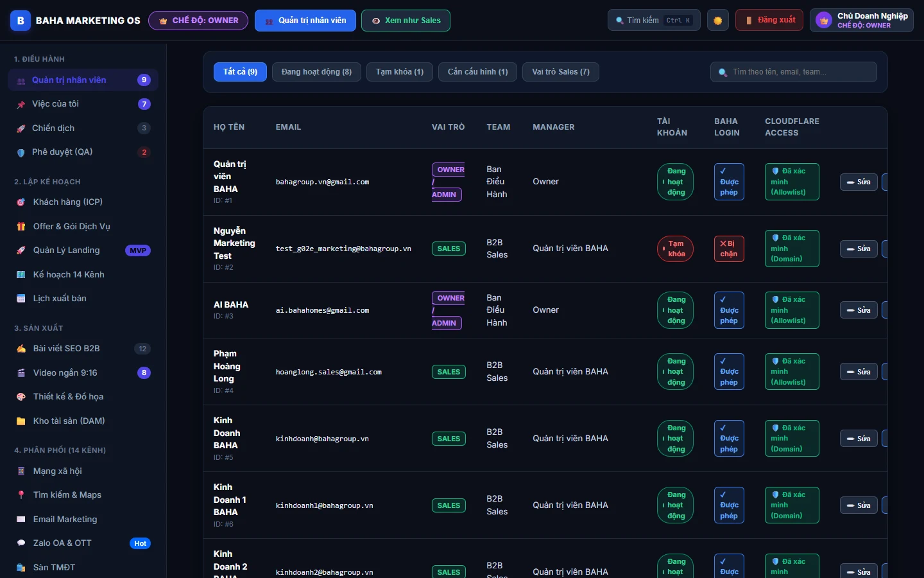924x578 pixels.
Task: Click the BAHA logo icon
Action: pyautogui.click(x=21, y=21)
